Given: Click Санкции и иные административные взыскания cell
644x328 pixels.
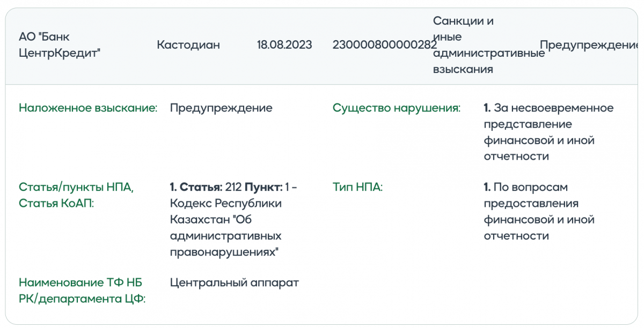Looking at the screenshot, I should pos(485,45).
